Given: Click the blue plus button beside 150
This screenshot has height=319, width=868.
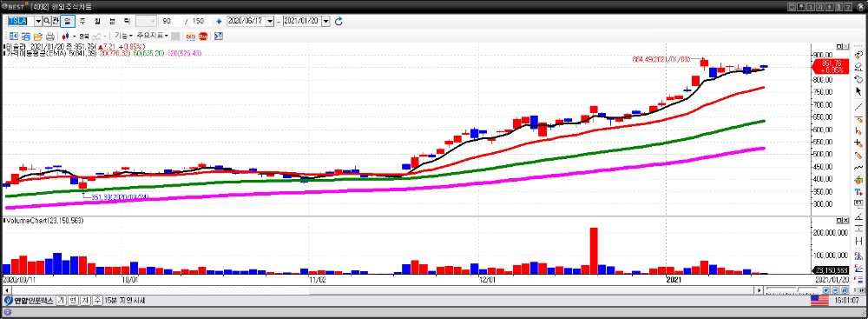Looking at the screenshot, I should pyautogui.click(x=219, y=21).
